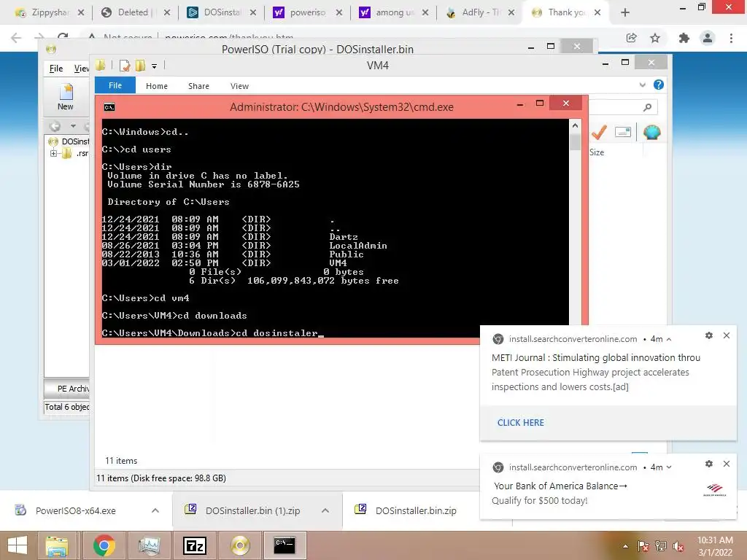
Task: Open the View ribbon tab
Action: 239,86
